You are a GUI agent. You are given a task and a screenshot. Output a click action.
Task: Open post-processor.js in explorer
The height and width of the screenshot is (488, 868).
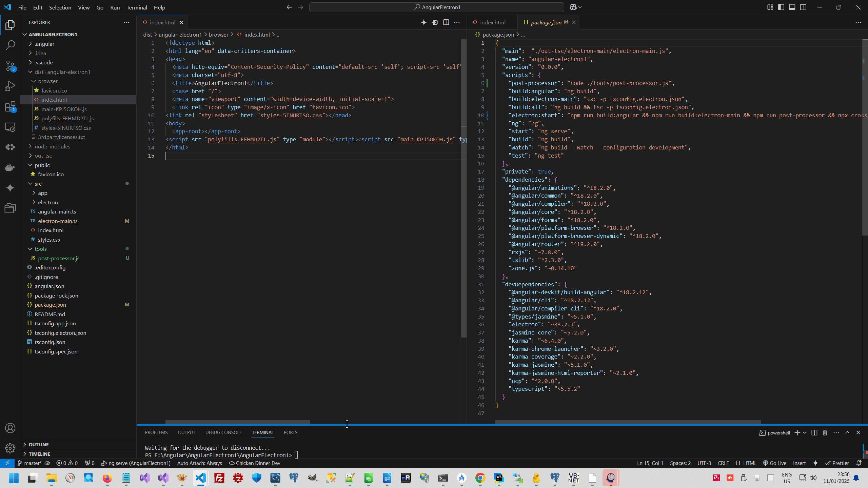coord(59,258)
